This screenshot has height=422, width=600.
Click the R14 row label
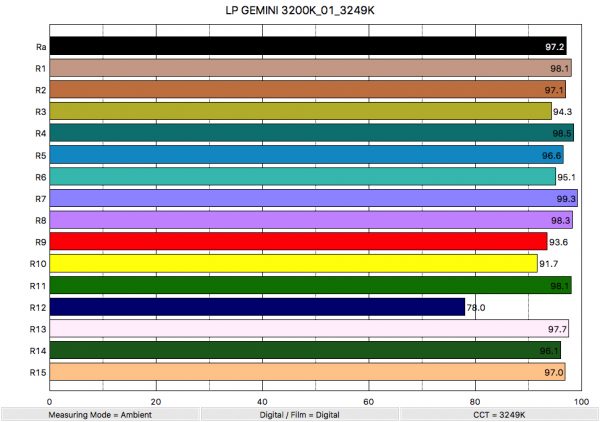[x=38, y=350]
